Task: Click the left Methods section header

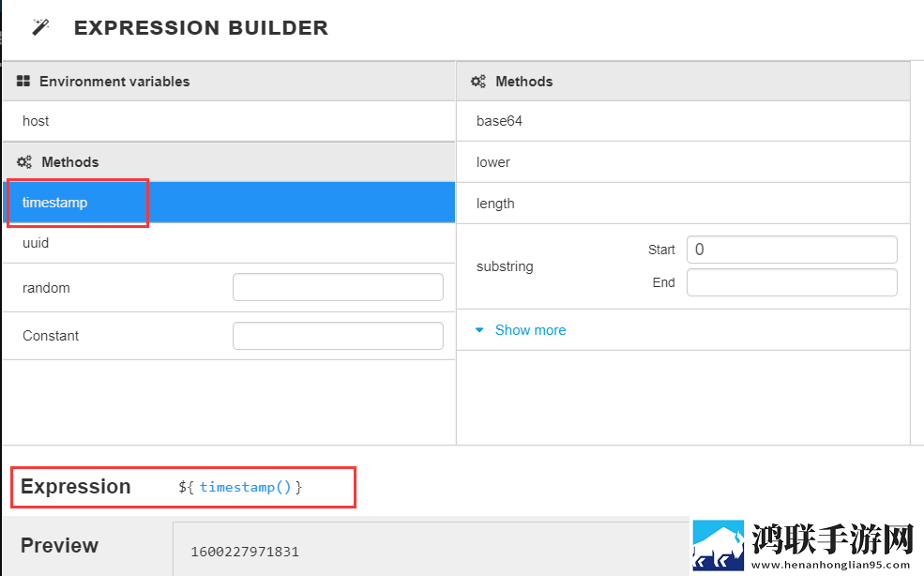Action: click(x=229, y=162)
